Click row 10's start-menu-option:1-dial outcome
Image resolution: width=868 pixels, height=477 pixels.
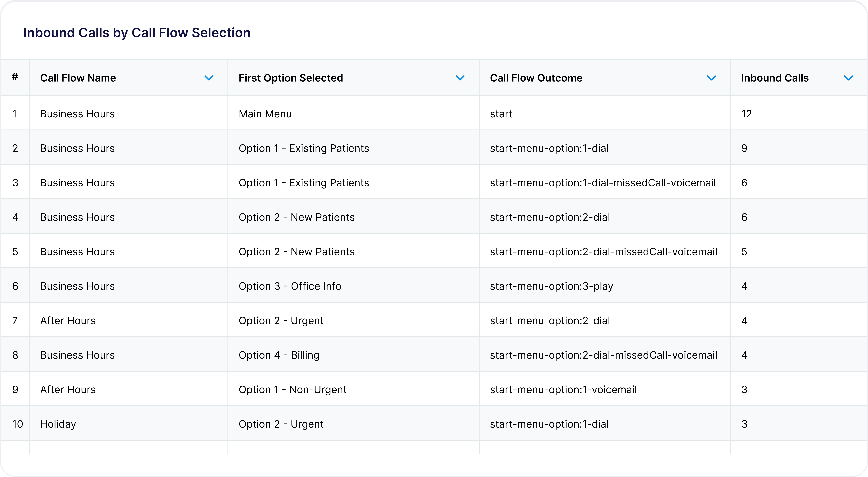click(549, 424)
